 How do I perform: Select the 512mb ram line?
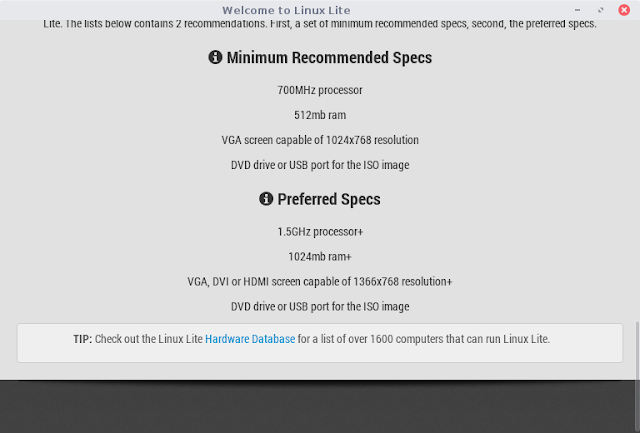[x=320, y=115]
